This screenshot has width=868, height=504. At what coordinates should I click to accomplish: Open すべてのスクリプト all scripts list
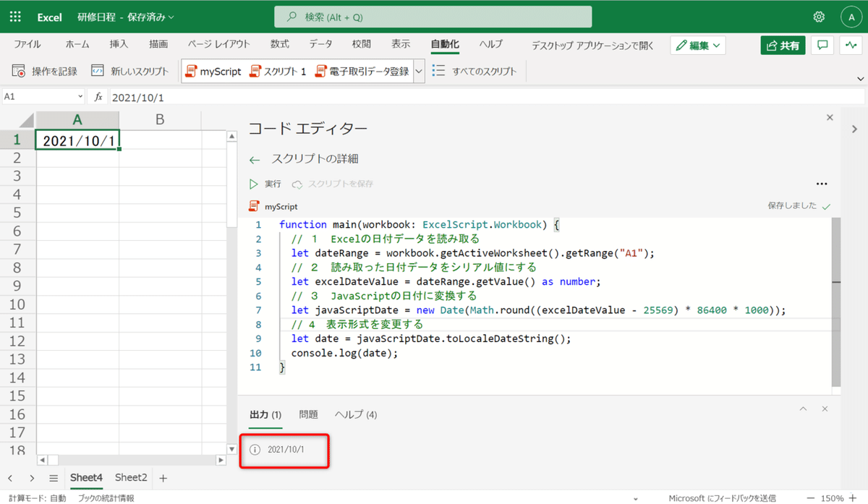coord(475,72)
